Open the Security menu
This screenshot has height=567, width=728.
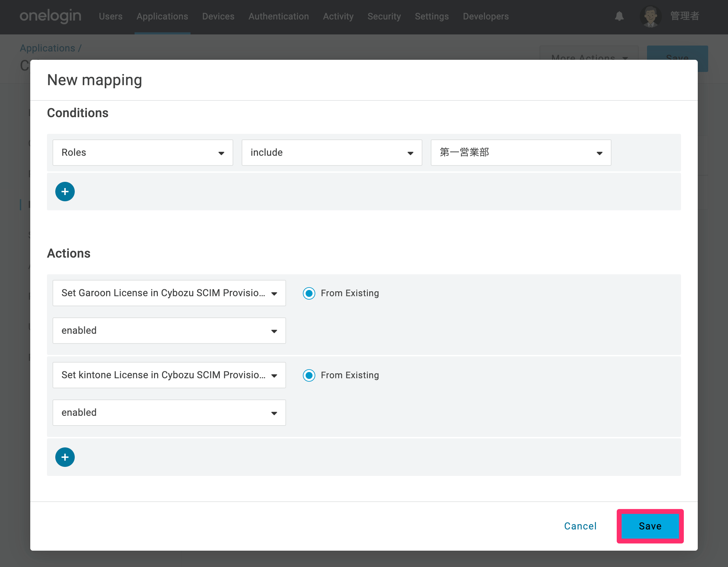pos(384,16)
